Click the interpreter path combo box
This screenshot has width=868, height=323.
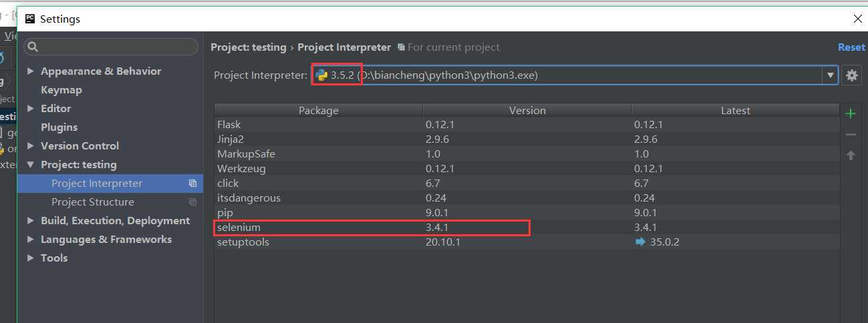(x=575, y=75)
